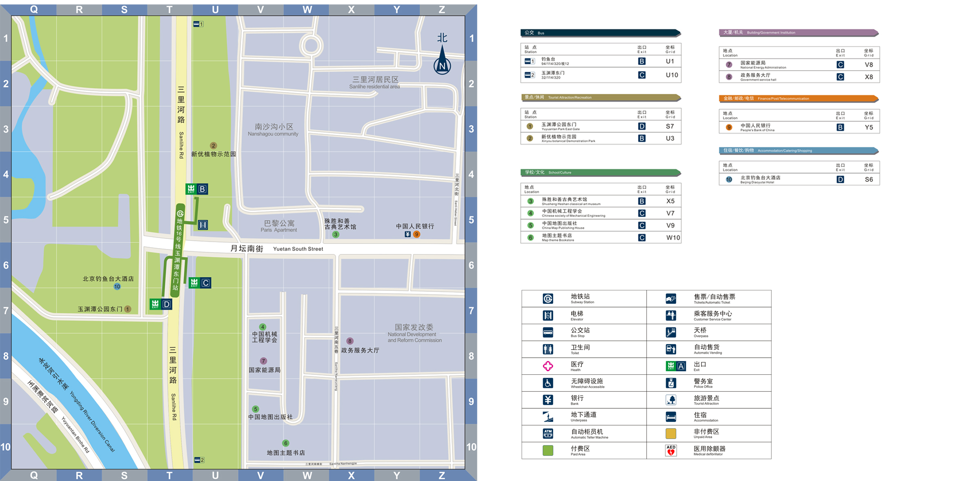
Task: Click bus stop 1 icon on the map
Action: (x=198, y=24)
